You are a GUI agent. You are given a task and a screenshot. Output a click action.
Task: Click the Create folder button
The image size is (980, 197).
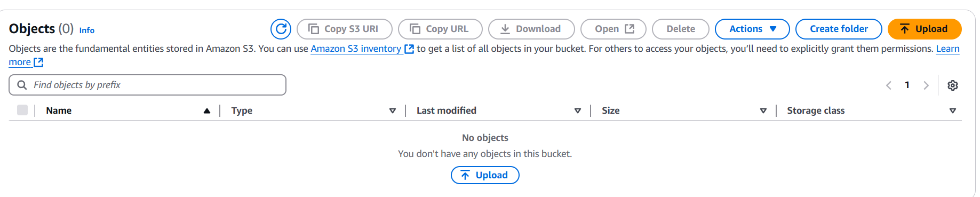(839, 29)
